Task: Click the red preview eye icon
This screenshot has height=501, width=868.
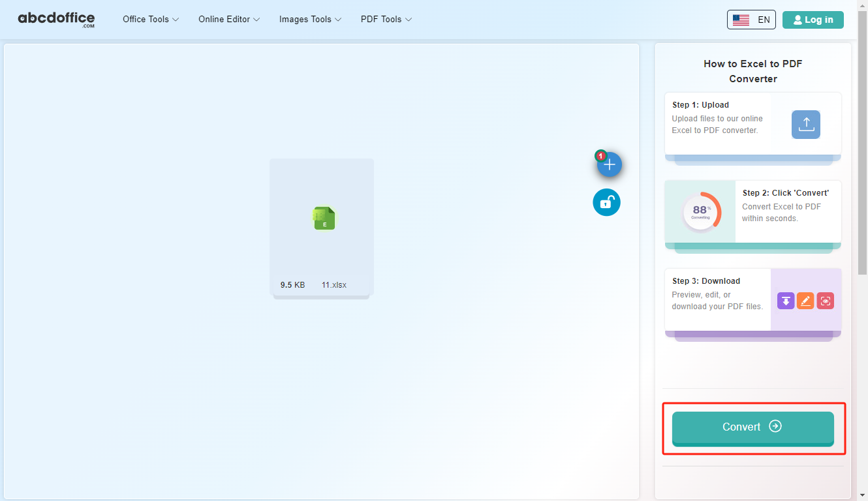Action: click(x=825, y=301)
